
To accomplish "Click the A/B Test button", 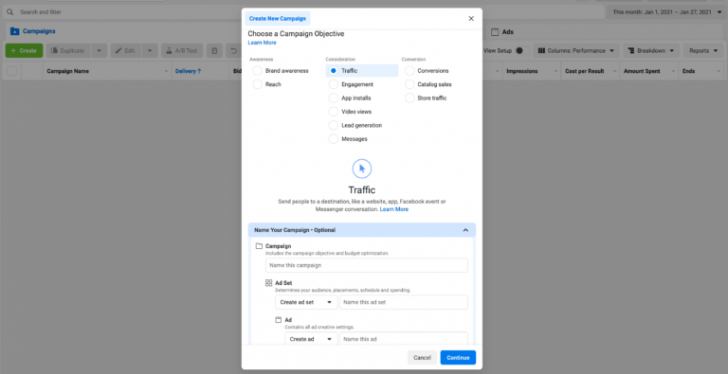I will coord(182,51).
